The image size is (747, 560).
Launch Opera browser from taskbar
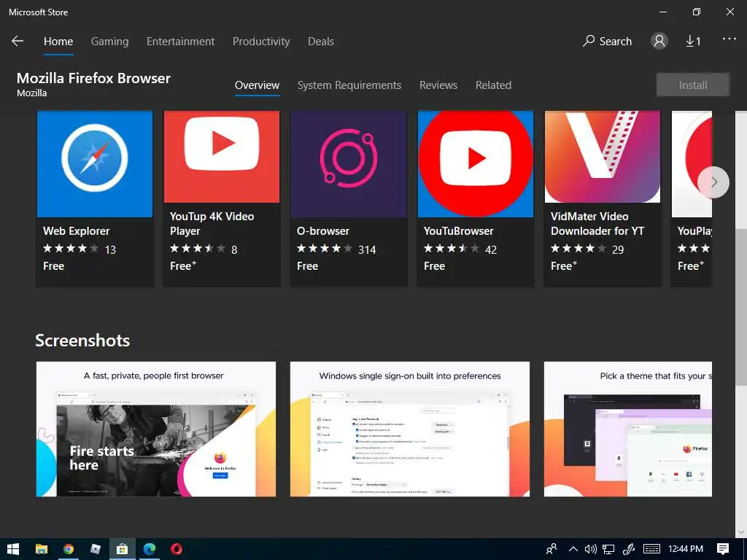tap(177, 549)
